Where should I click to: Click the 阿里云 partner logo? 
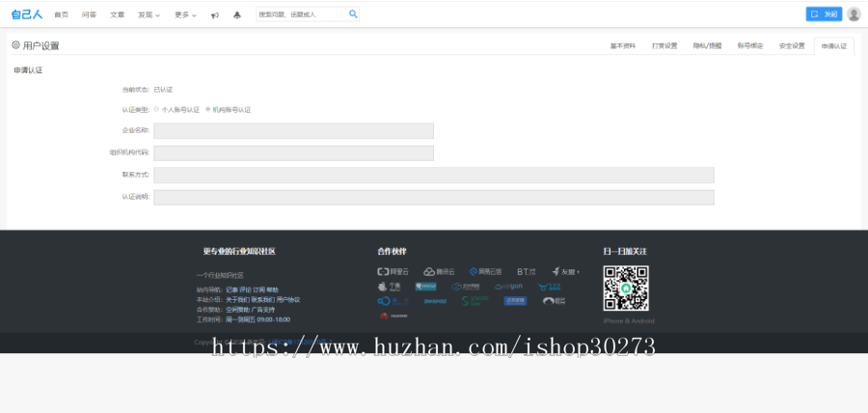[393, 271]
